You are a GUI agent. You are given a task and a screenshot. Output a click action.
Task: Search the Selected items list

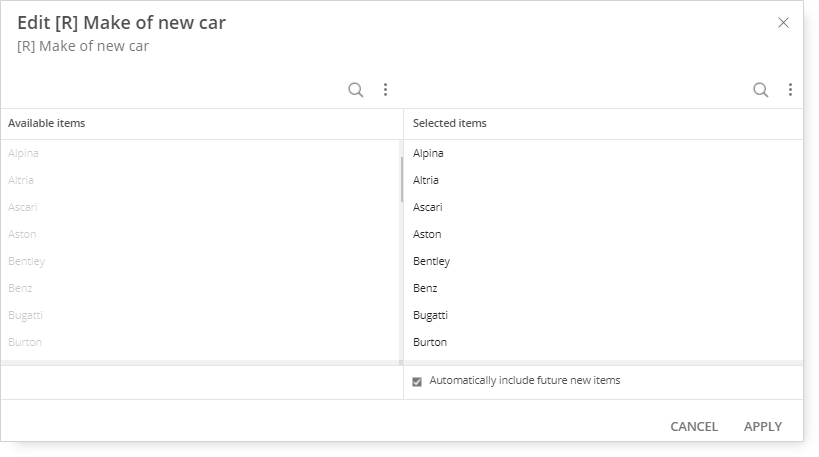tap(760, 90)
